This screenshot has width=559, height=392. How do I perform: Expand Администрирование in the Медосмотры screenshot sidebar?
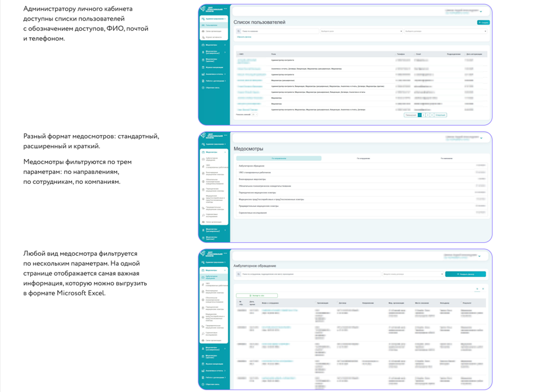coord(225,144)
